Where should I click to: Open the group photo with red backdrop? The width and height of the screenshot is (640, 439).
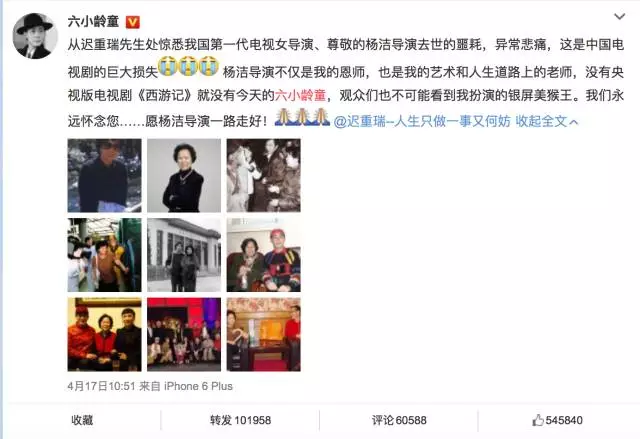tap(184, 335)
